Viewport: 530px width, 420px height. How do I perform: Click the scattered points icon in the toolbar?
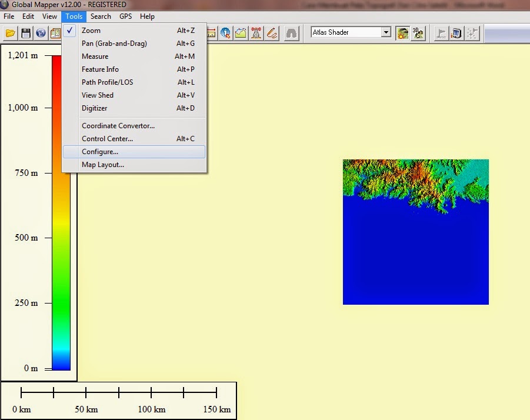(472, 33)
